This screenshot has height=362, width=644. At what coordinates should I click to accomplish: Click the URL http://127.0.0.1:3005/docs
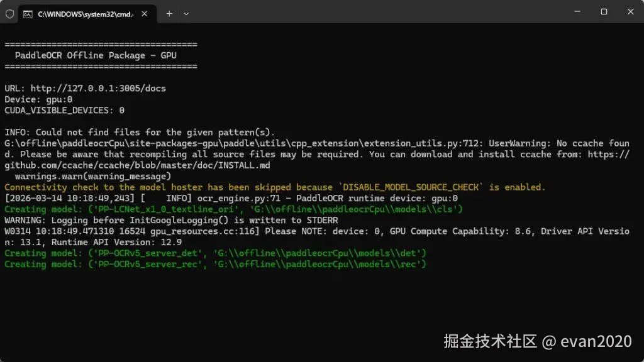[x=98, y=88]
